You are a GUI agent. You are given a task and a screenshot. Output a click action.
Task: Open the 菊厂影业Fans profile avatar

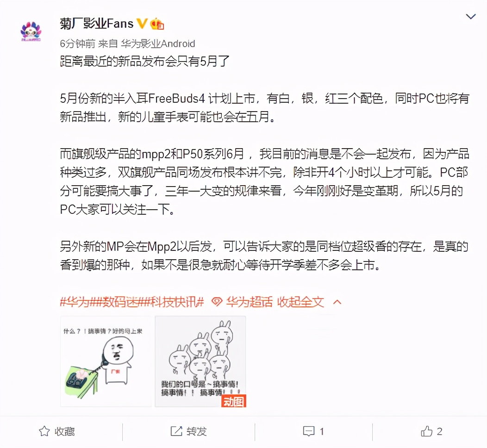click(x=31, y=31)
